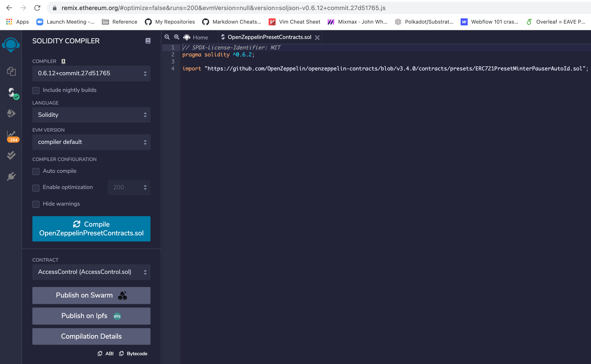Viewport: 591px width, 364px height.
Task: Open the Overleaf EAVE bookmark
Action: [x=556, y=22]
